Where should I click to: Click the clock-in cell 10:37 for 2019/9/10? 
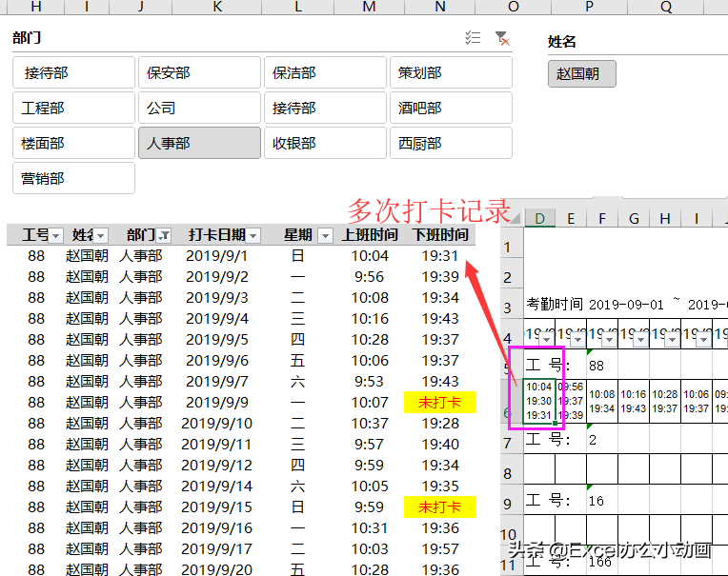point(370,423)
